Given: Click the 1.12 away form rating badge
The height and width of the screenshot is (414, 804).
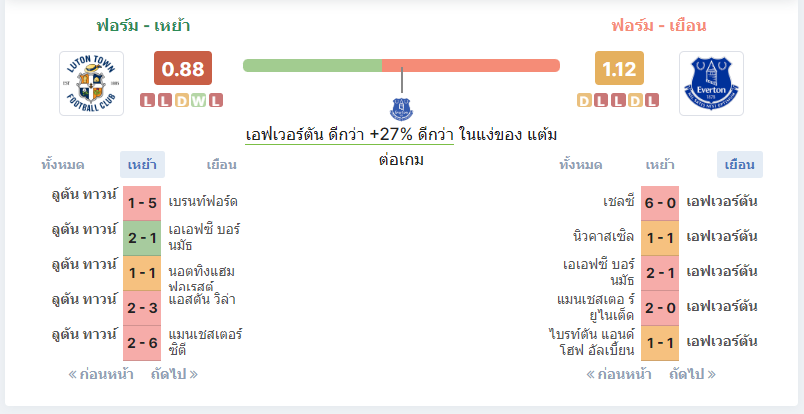Looking at the screenshot, I should [x=619, y=68].
